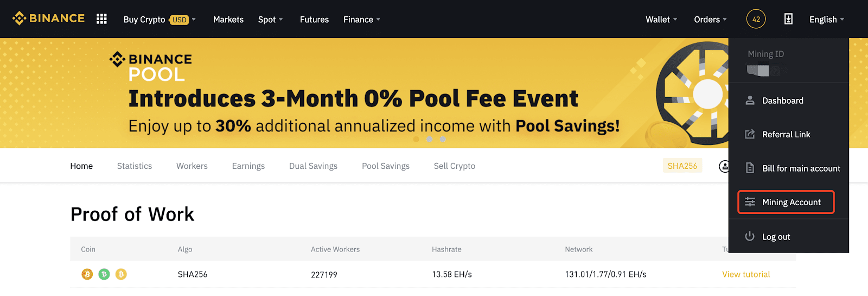Click the View tutorial link

click(x=746, y=274)
